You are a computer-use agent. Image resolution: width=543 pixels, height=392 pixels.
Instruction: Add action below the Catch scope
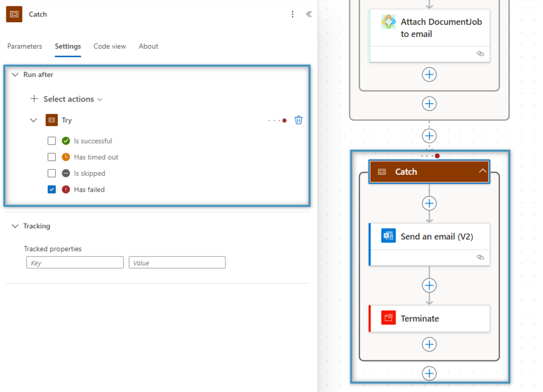pyautogui.click(x=429, y=373)
